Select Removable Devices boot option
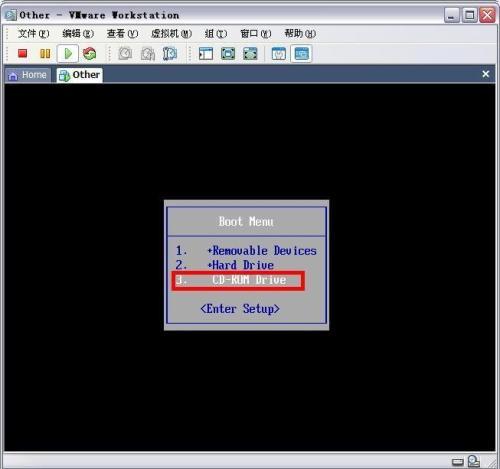The width and height of the screenshot is (500, 469). [246, 251]
